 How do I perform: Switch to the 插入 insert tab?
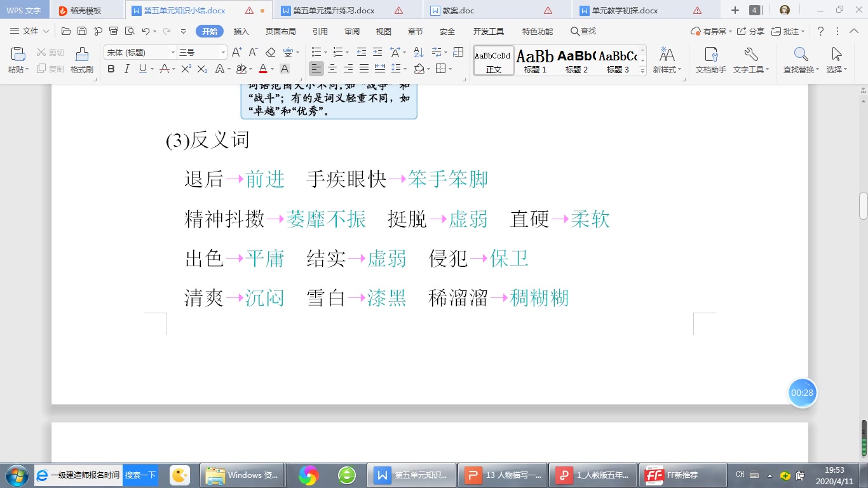(x=241, y=31)
